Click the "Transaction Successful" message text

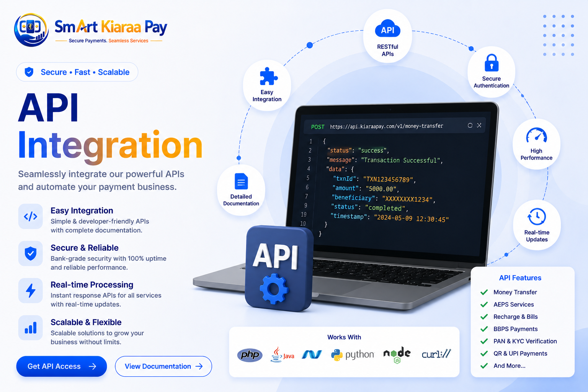[401, 160]
